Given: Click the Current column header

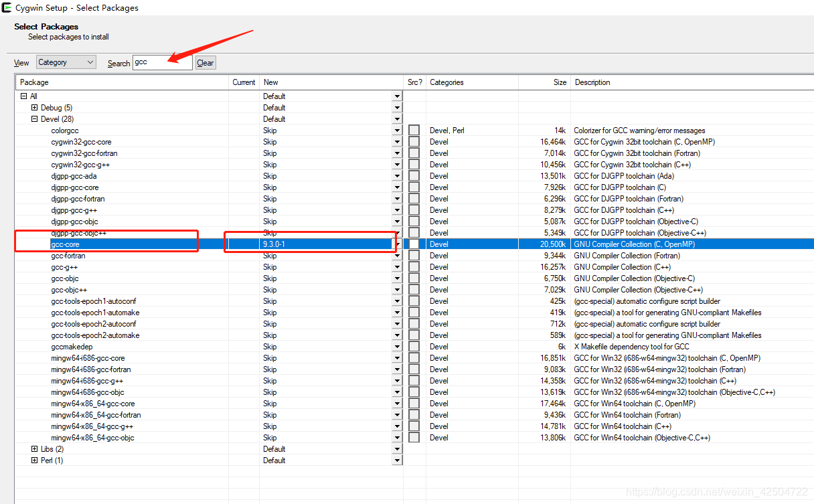Looking at the screenshot, I should [244, 82].
